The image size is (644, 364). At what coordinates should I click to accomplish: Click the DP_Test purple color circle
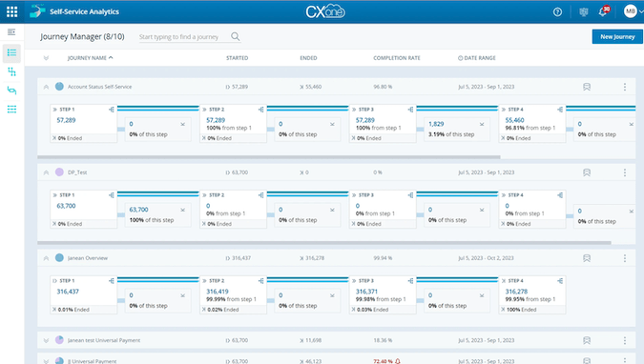coord(59,172)
